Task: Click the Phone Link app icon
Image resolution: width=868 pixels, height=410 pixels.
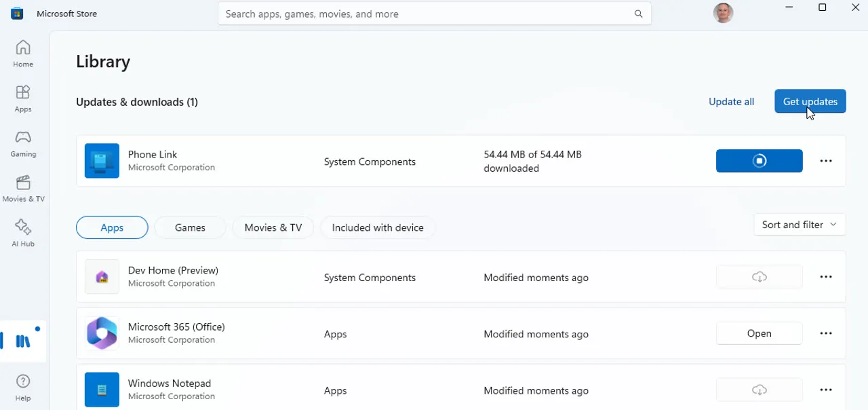Action: (x=102, y=161)
